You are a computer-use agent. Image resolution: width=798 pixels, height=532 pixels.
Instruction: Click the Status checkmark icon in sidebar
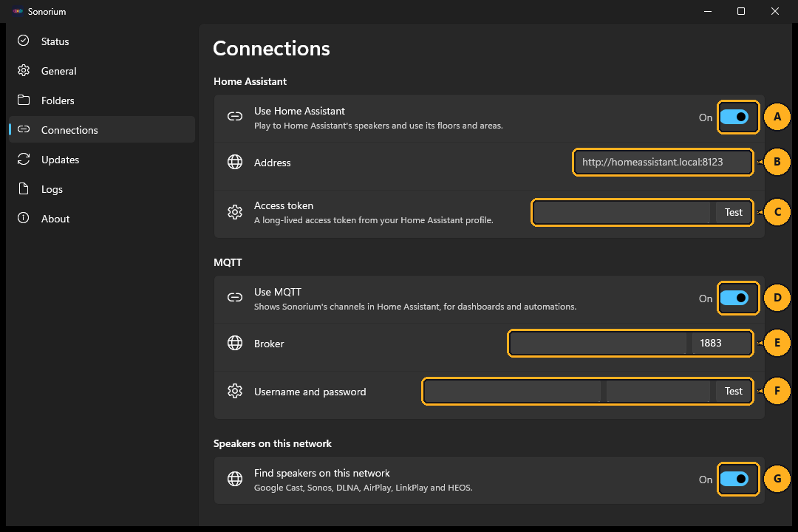[24, 41]
